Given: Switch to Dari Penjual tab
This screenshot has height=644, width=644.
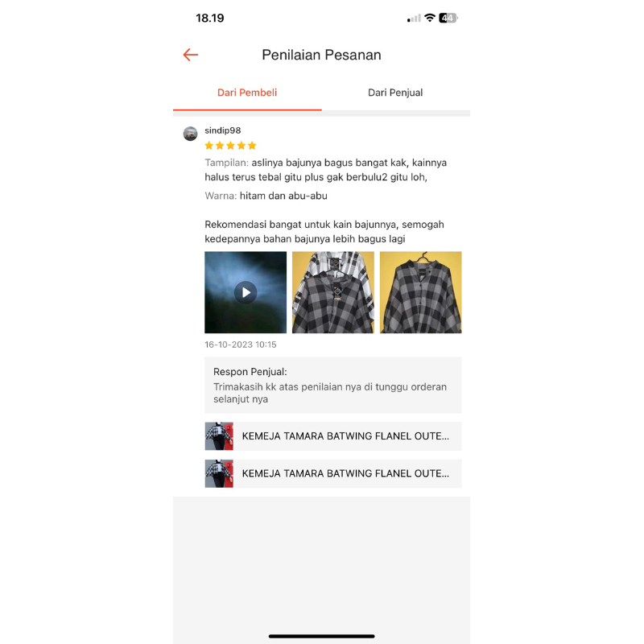Looking at the screenshot, I should (395, 93).
